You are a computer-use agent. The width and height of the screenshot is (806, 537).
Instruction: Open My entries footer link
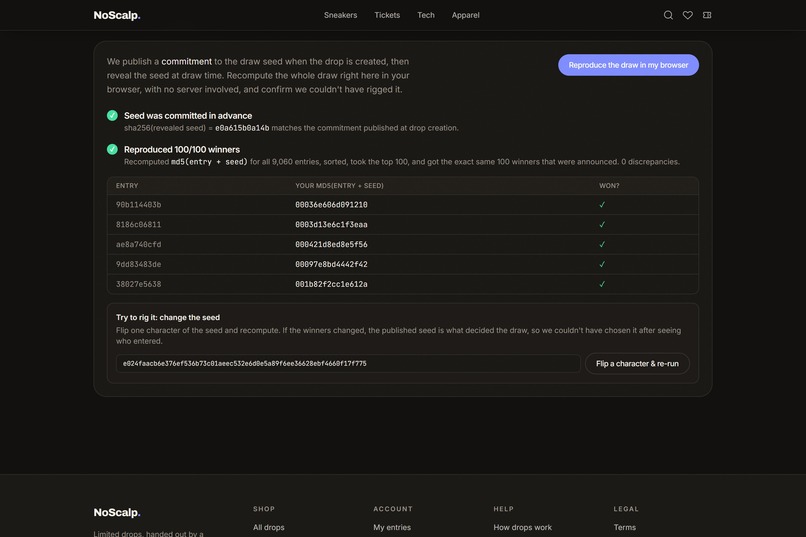(392, 527)
